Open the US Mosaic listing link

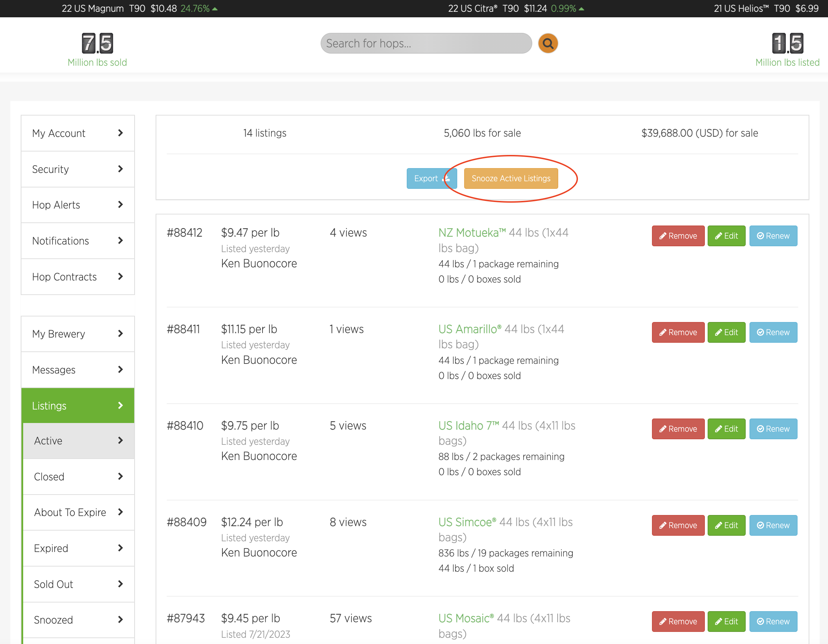(466, 618)
